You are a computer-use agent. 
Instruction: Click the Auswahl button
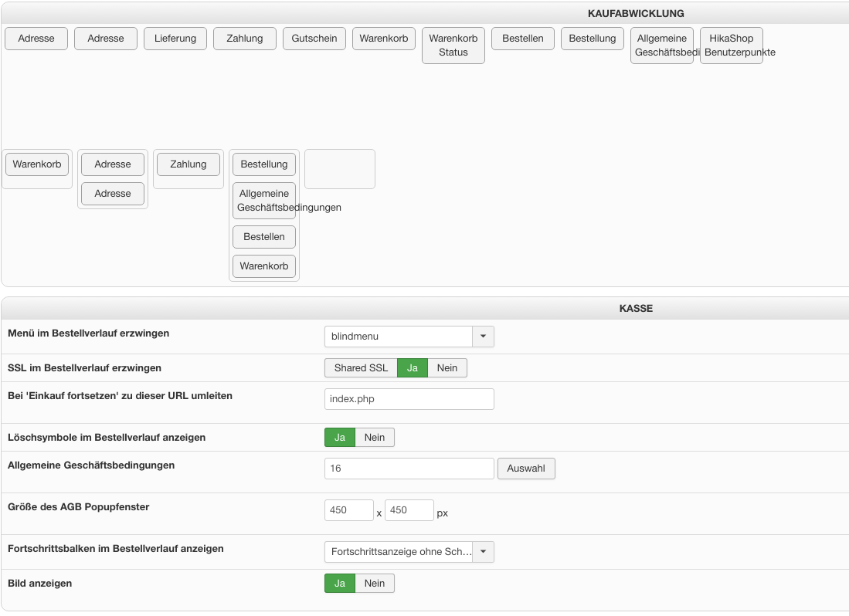[x=526, y=469]
